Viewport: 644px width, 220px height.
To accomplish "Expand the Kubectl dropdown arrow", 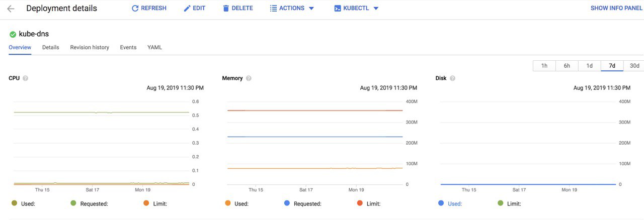I will point(376,9).
